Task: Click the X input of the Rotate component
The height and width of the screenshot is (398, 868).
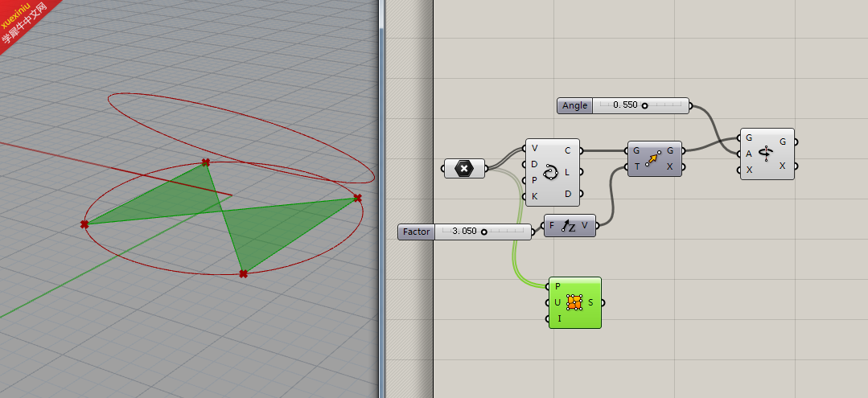Action: point(749,170)
